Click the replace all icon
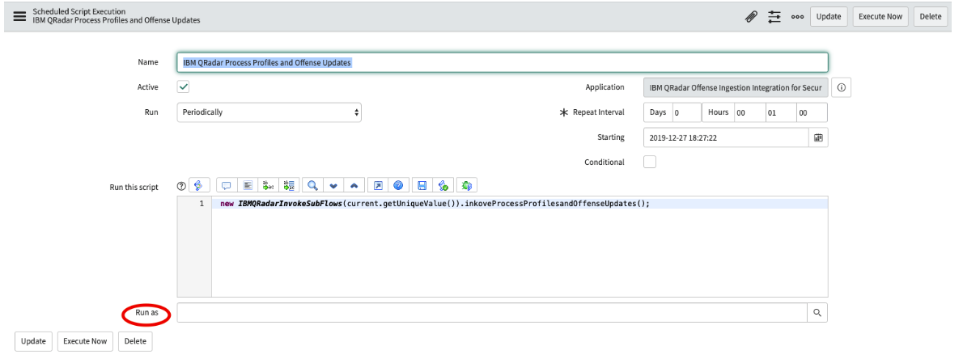 (290, 186)
